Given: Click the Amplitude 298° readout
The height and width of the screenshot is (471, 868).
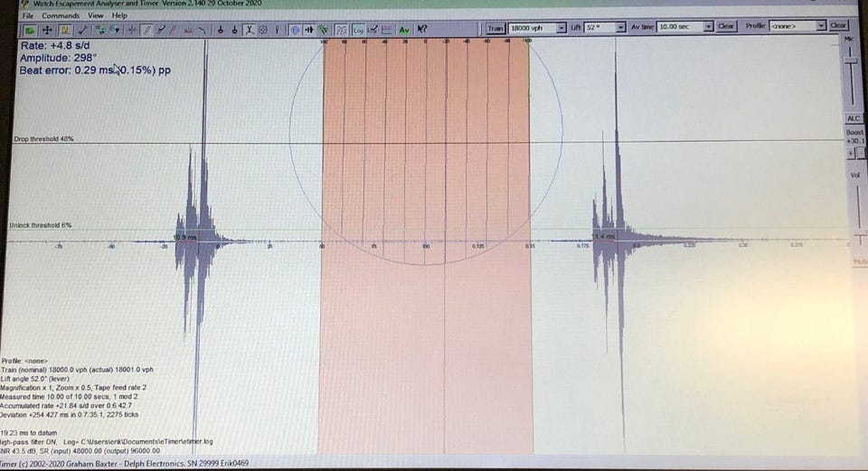Looking at the screenshot, I should (x=58, y=58).
